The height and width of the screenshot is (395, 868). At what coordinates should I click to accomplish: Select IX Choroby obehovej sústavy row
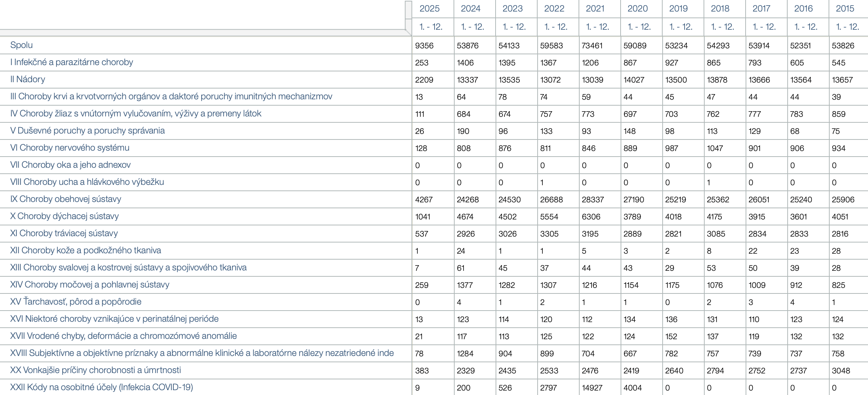tap(66, 199)
